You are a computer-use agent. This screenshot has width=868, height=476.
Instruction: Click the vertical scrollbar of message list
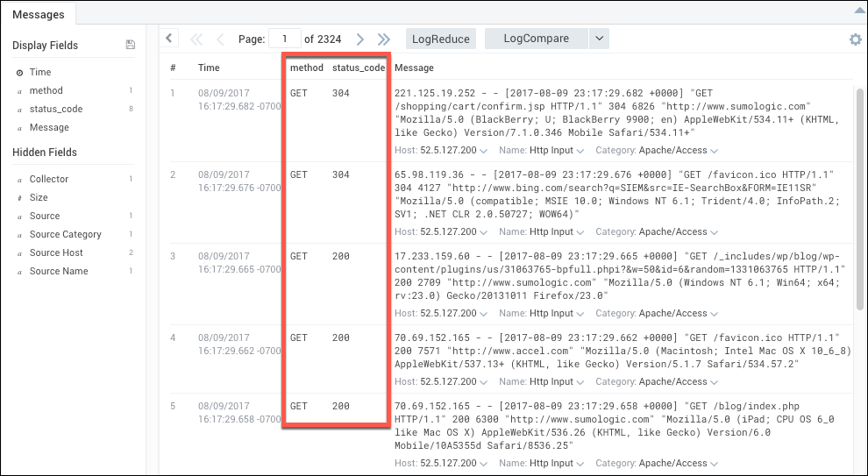[x=859, y=193]
